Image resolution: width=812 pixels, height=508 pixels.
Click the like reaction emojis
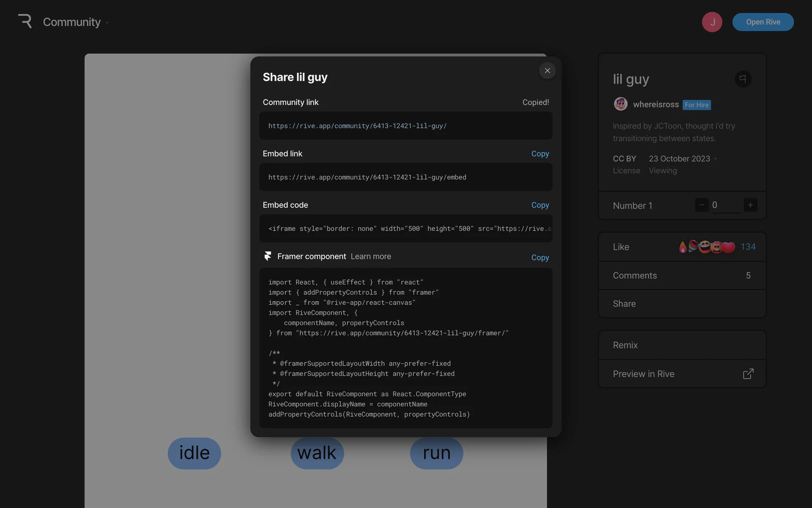(x=707, y=247)
